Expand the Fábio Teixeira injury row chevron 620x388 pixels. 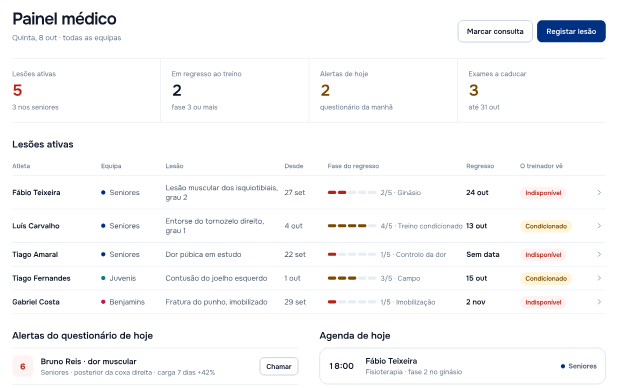click(599, 193)
